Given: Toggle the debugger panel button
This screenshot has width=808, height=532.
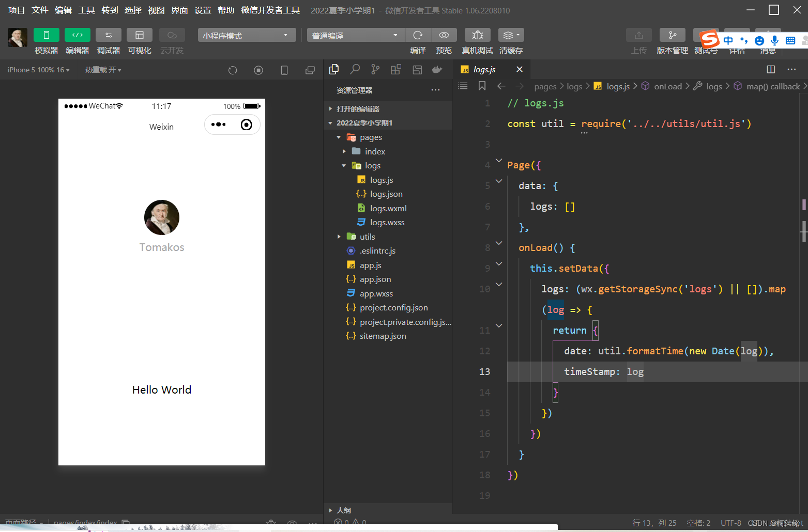Looking at the screenshot, I should pyautogui.click(x=109, y=35).
